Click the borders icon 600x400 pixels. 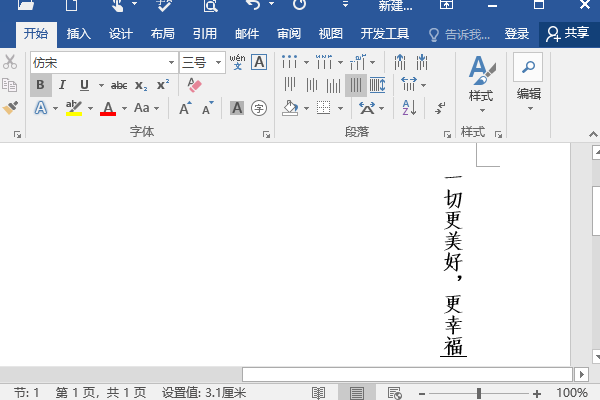point(324,108)
